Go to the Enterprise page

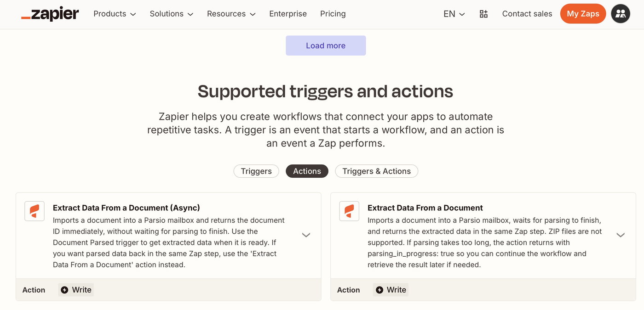(288, 14)
